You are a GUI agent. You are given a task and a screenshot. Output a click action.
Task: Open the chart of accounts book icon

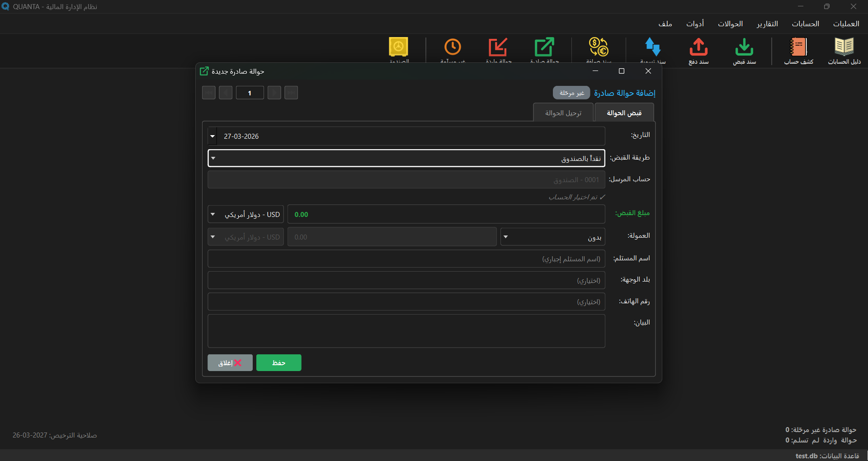point(844,47)
